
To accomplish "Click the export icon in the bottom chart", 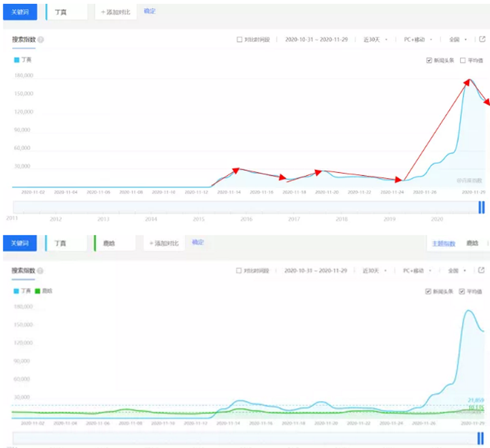I will (483, 270).
